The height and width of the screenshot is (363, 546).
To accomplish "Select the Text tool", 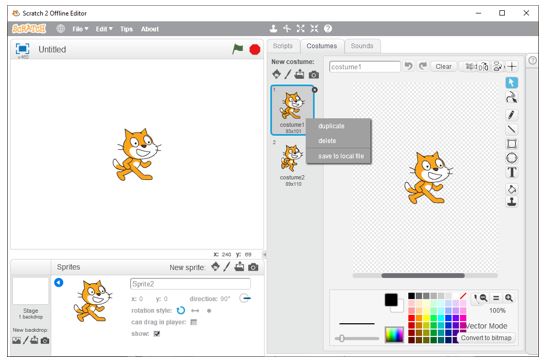I will 512,172.
